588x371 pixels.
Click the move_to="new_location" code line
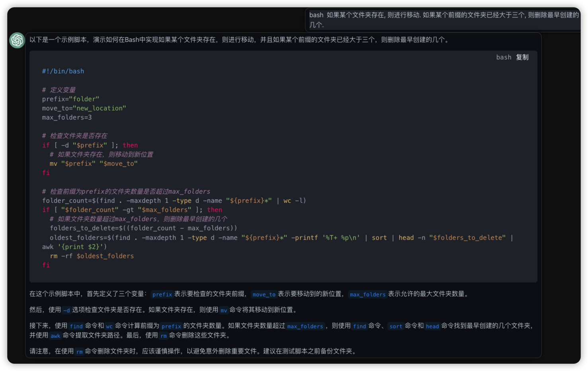(x=84, y=108)
